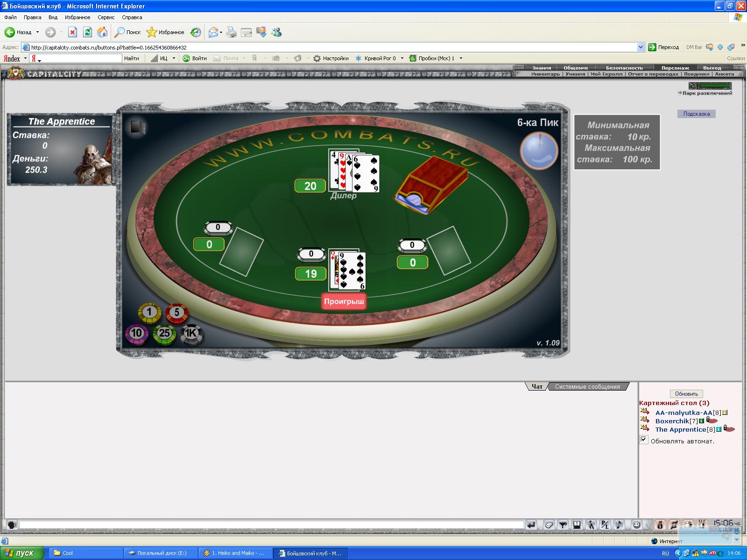Click the Подсказка button

coord(696,114)
